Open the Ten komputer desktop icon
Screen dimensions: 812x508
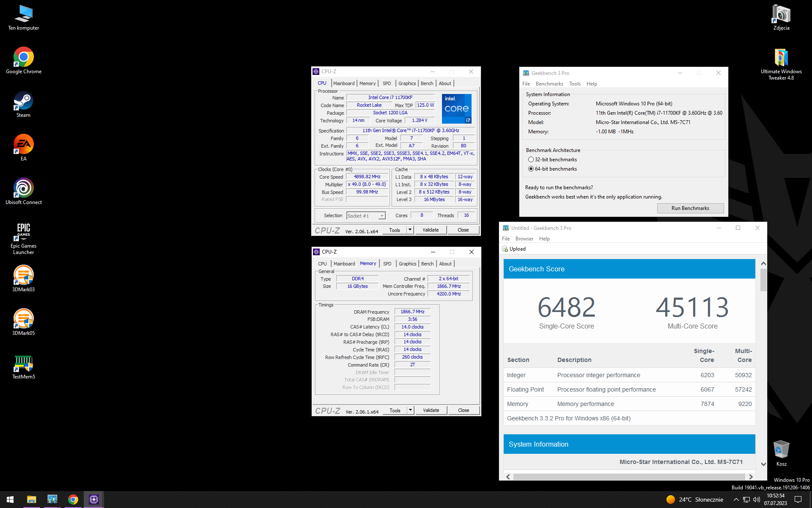24,18
